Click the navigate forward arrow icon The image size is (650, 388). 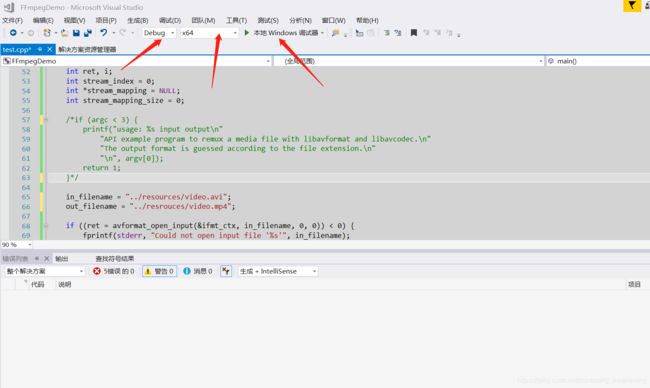pos(31,33)
